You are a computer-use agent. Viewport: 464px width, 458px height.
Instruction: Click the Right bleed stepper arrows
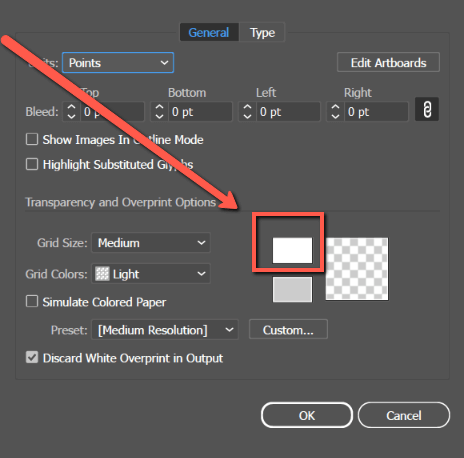click(x=335, y=112)
